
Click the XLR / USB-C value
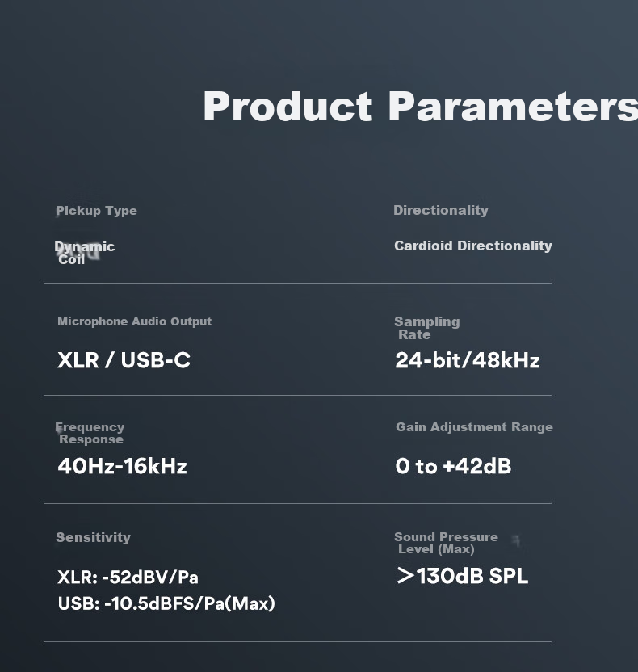click(x=124, y=360)
